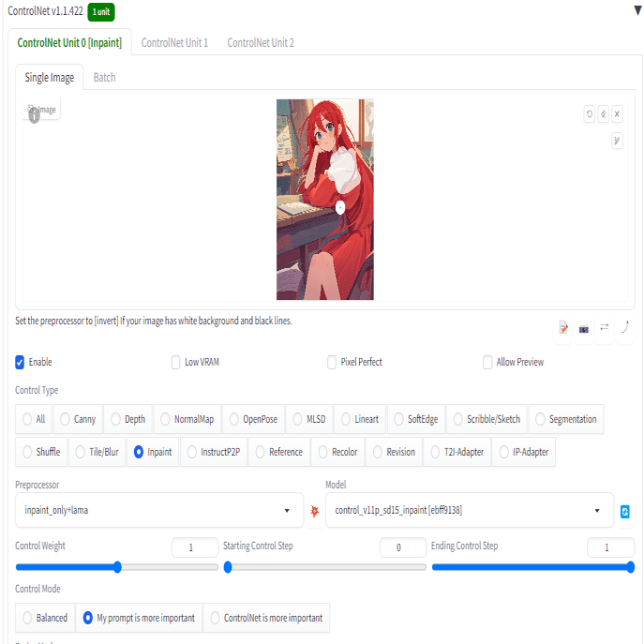Select the Single Image tab
The width and height of the screenshot is (644, 644).
50,78
